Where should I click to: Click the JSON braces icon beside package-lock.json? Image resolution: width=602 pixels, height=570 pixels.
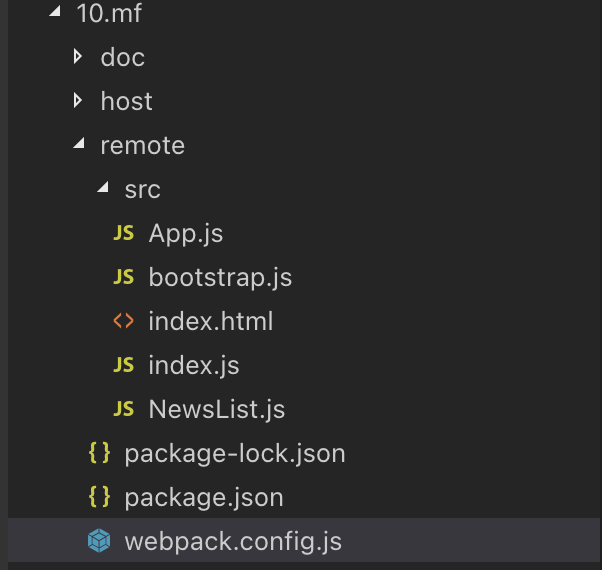(99, 453)
